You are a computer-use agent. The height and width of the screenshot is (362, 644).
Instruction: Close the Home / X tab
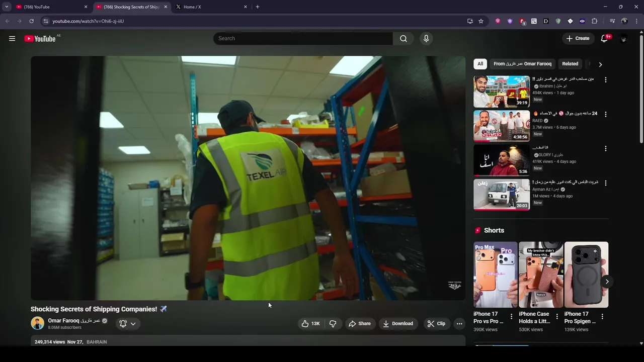pyautogui.click(x=246, y=7)
